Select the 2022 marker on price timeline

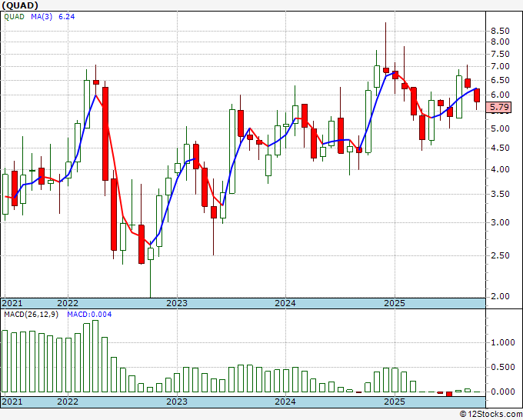[x=68, y=303]
